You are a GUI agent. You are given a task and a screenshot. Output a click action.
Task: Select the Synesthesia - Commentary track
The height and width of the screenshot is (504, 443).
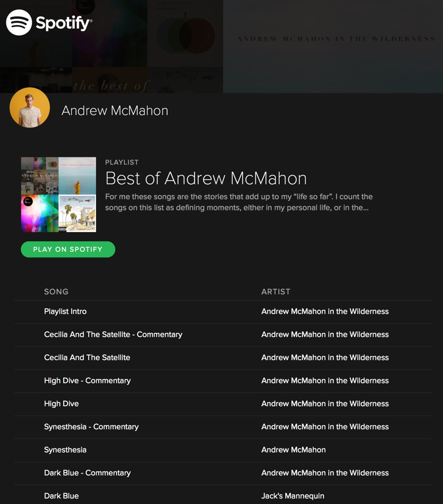tap(91, 427)
